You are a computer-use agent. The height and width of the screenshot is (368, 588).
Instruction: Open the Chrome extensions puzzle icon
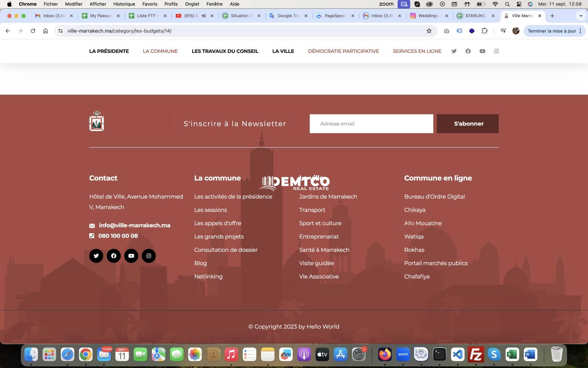pos(484,31)
